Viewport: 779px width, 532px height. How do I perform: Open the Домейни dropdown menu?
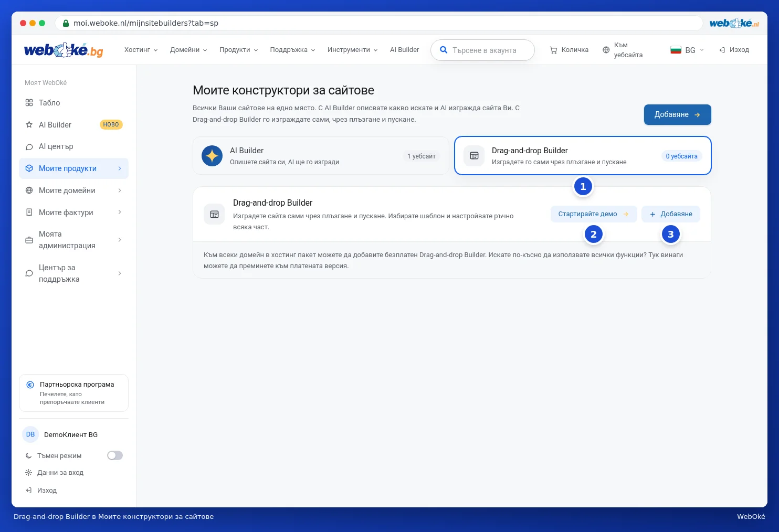pos(188,50)
